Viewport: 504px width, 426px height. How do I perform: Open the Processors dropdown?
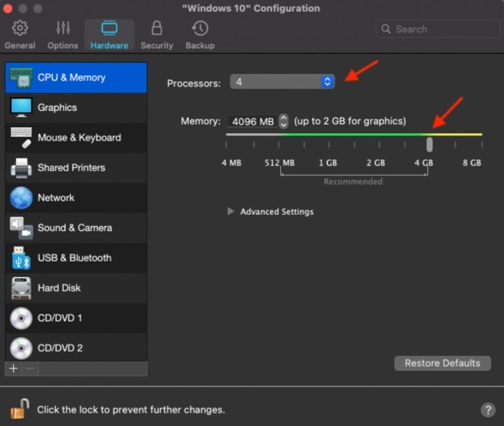[282, 82]
